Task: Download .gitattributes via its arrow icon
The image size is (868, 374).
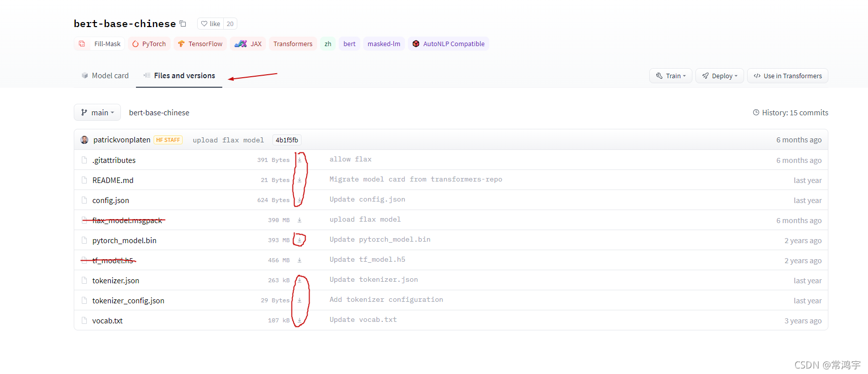Action: 300,160
